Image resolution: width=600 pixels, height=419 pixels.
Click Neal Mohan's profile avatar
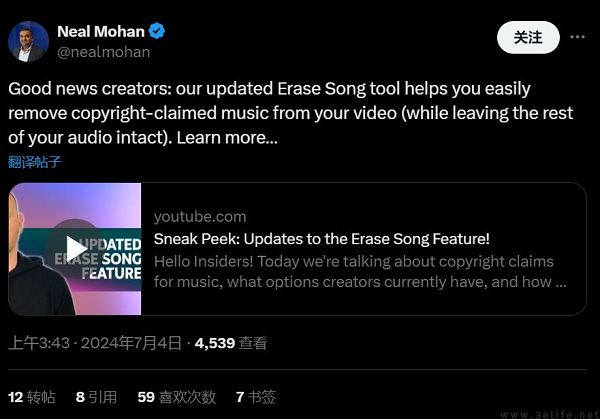click(28, 41)
